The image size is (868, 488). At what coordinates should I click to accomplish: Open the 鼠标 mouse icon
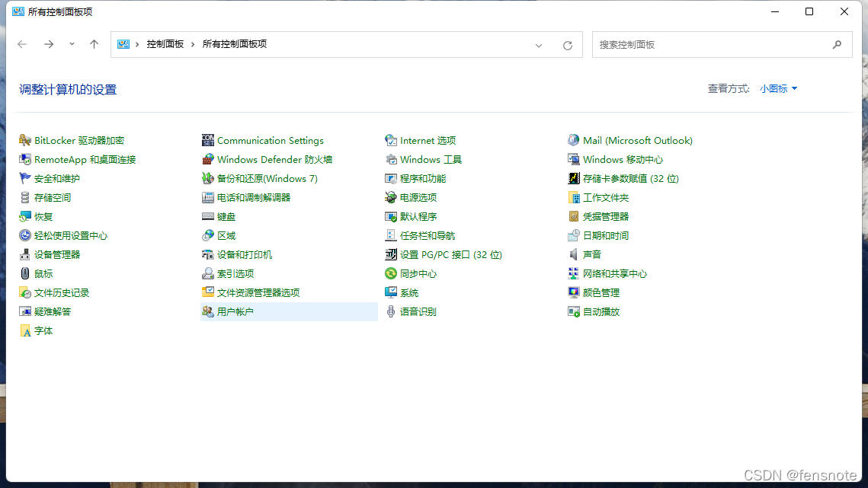(25, 273)
